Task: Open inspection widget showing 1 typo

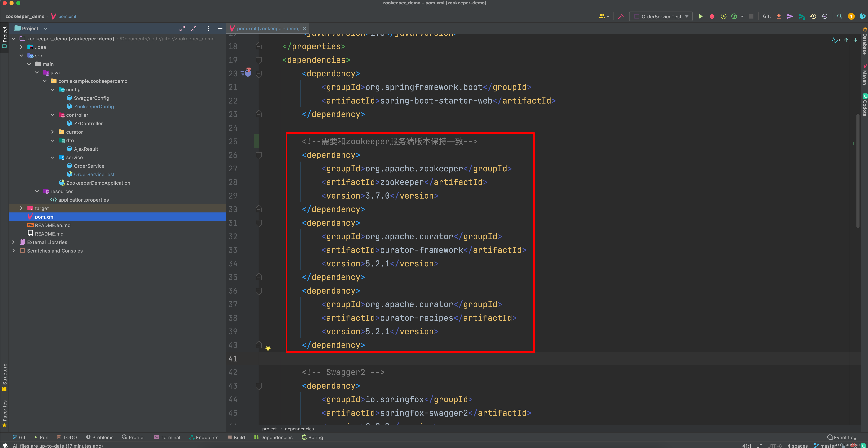Action: (836, 40)
